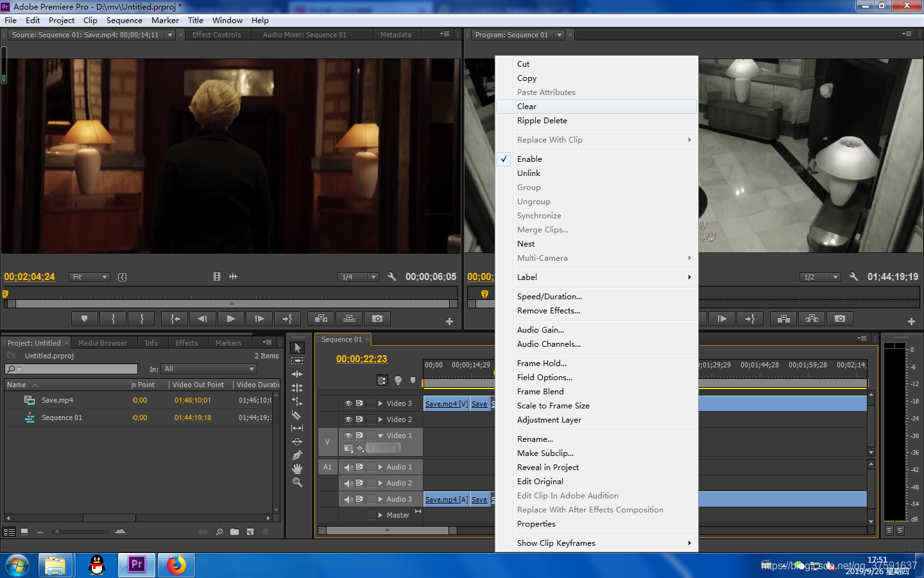The height and width of the screenshot is (578, 924).
Task: Select the Slip tool
Action: (x=297, y=428)
